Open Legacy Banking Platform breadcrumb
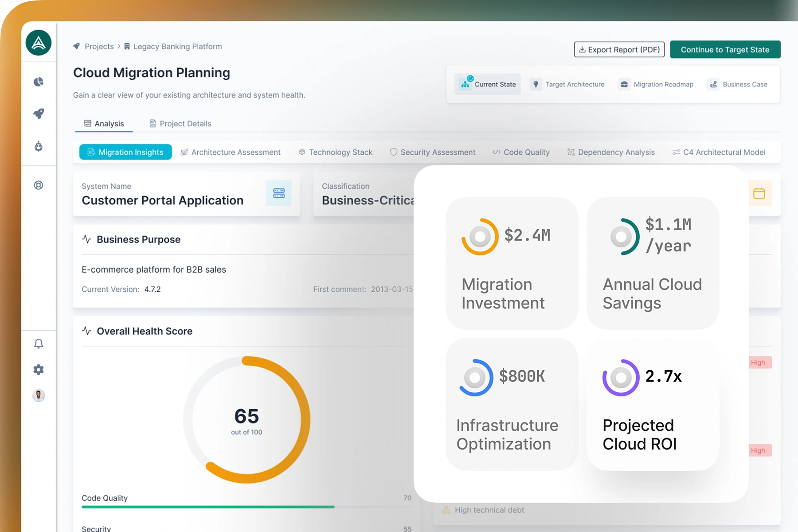Screen dimensions: 798x532 tap(178, 46)
